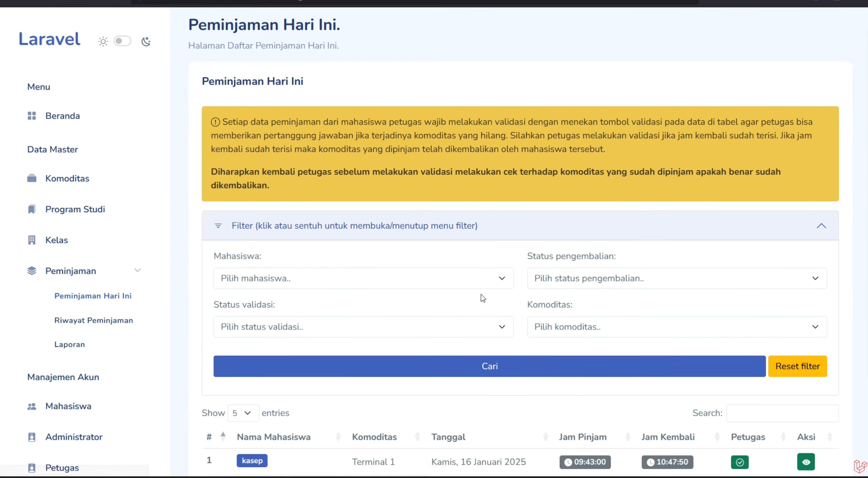Sort by the Jam Kembali column header
Image resolution: width=868 pixels, height=478 pixels.
[681, 437]
